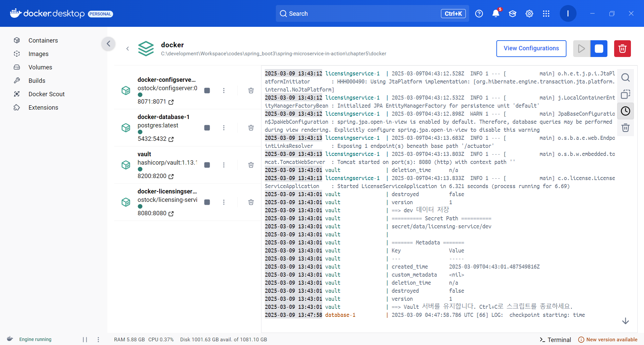Pause the Docker engine from status bar
The height and width of the screenshot is (345, 644).
(x=85, y=340)
